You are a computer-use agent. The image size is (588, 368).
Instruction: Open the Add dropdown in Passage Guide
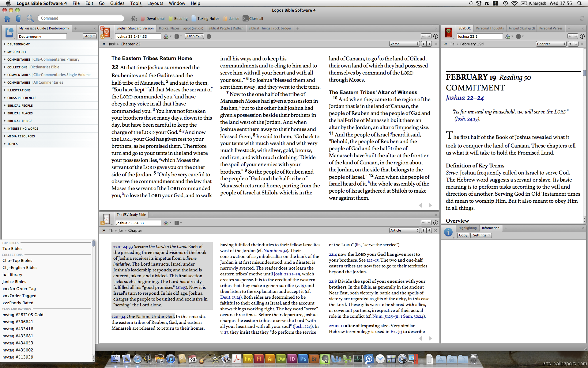coord(90,36)
